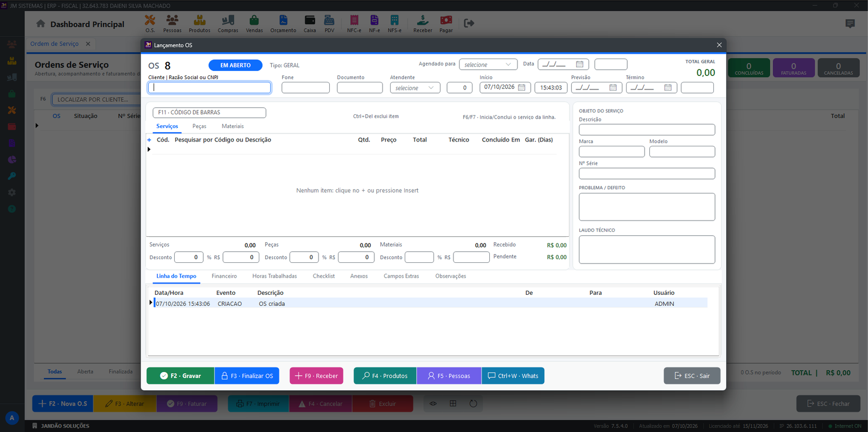Click the EM ABERTO status badge

235,65
